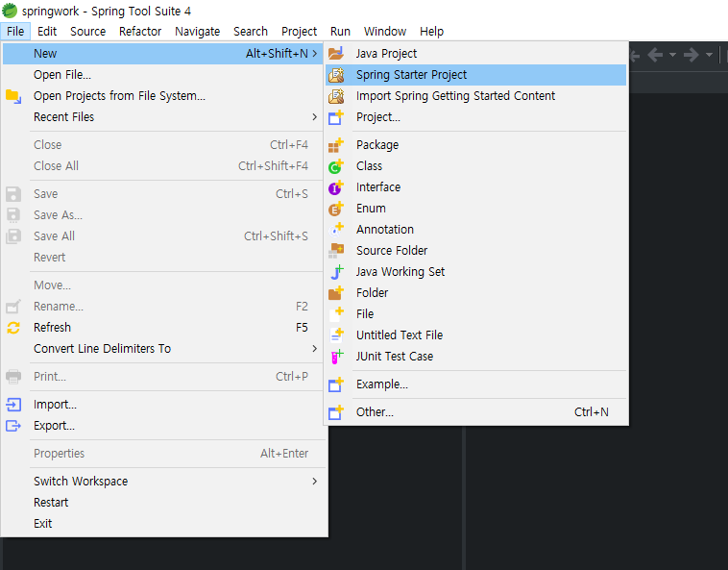The height and width of the screenshot is (570, 728).
Task: Click the Untitled Text File icon
Action: click(x=336, y=335)
